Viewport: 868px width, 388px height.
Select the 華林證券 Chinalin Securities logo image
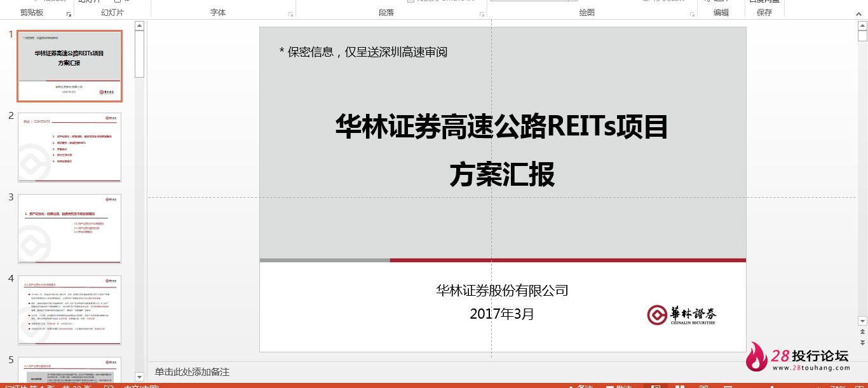point(682,315)
